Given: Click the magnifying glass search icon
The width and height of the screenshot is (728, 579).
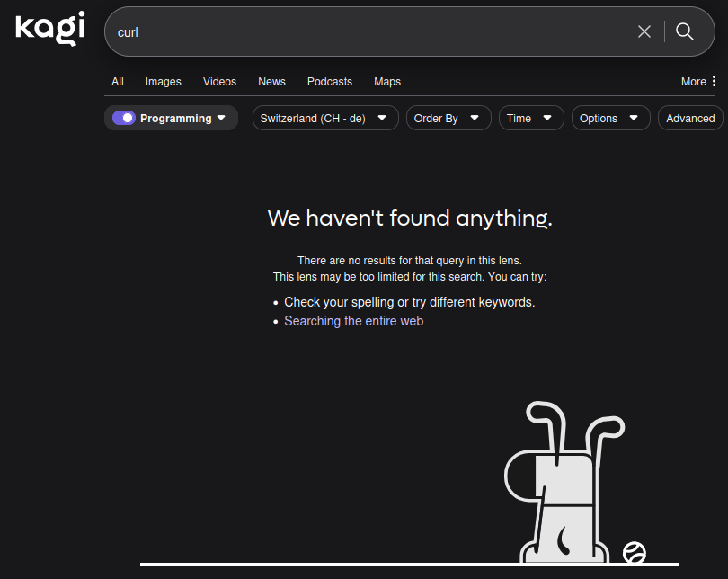Looking at the screenshot, I should point(685,31).
